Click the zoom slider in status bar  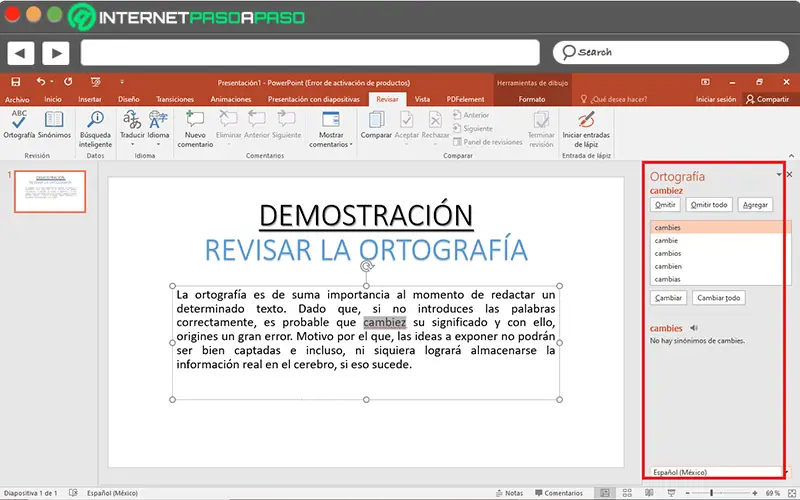click(x=712, y=493)
